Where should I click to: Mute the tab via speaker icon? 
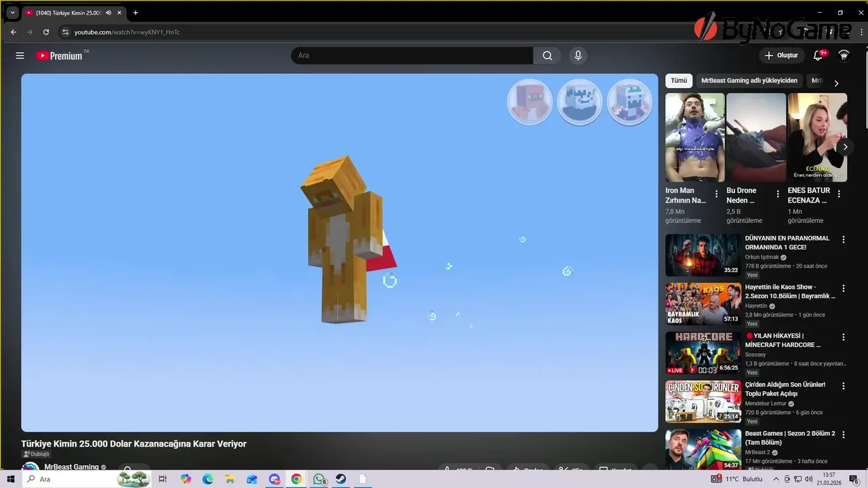(x=108, y=12)
